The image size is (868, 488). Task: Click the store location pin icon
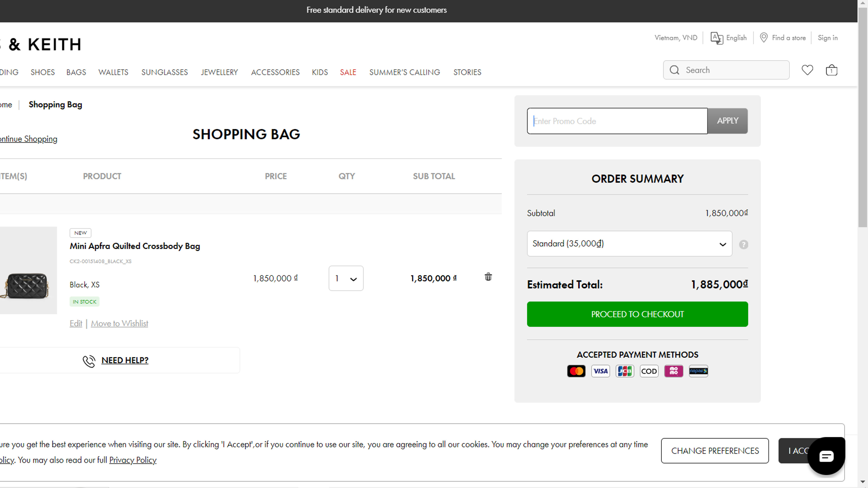(x=764, y=37)
